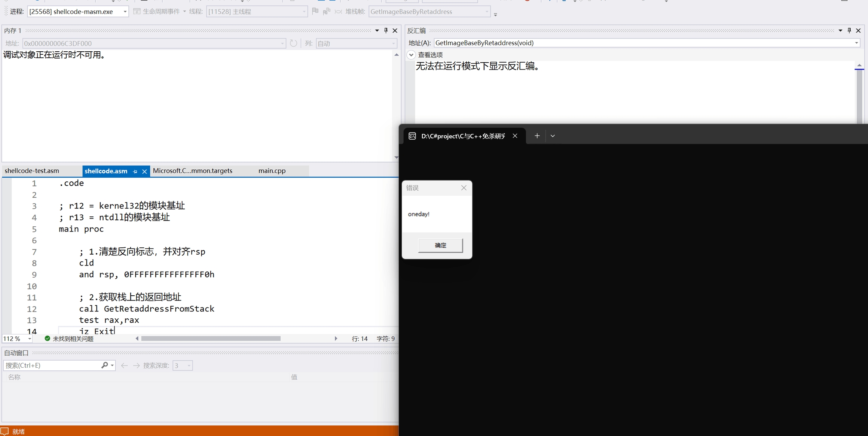Close the oneday! error dialog with X

[x=464, y=188]
